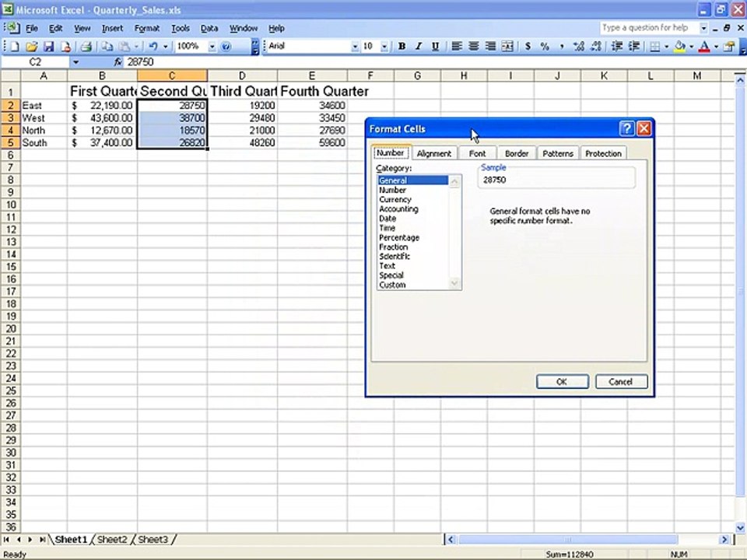This screenshot has width=747, height=560.
Task: Click the Name Box showing C2
Action: coord(35,62)
